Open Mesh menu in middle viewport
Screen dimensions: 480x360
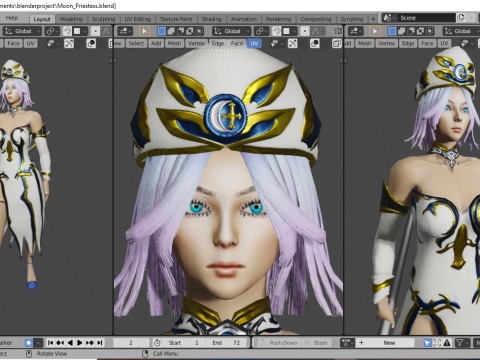(174, 43)
